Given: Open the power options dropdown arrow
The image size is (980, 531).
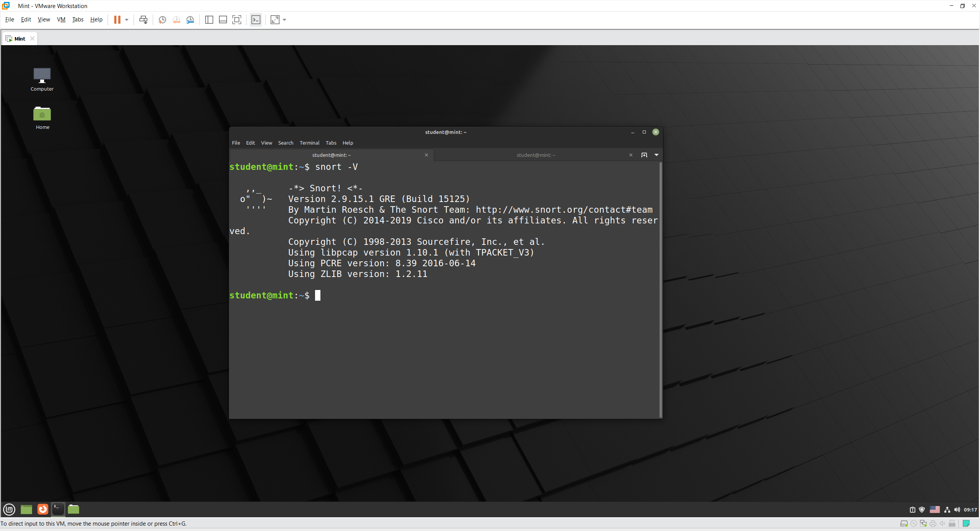Looking at the screenshot, I should click(127, 20).
